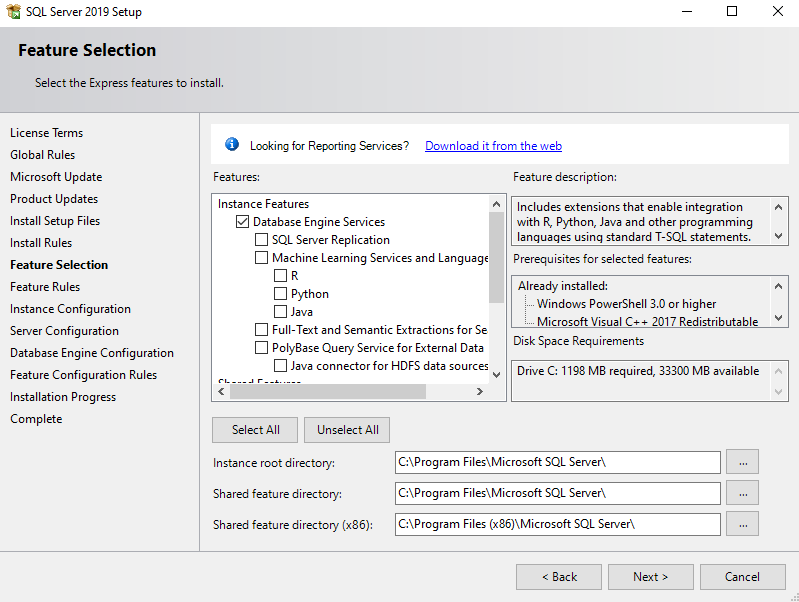
Task: Click features list scroll up arrow
Action: (496, 204)
